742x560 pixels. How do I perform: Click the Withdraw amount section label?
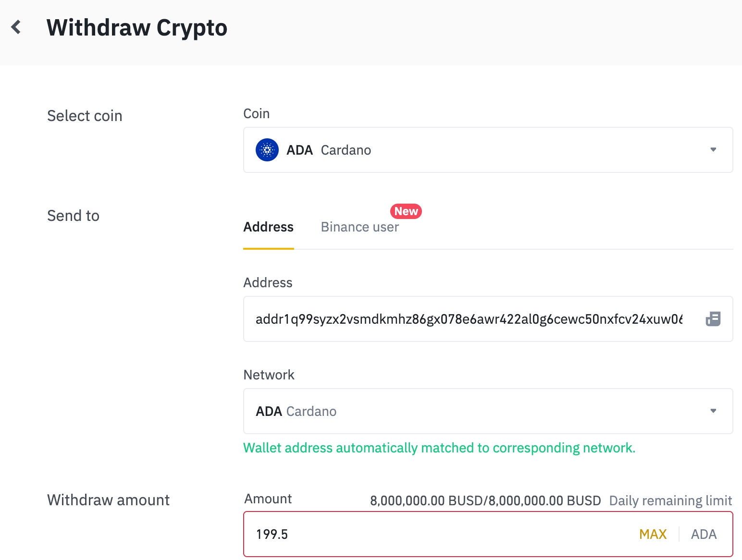[108, 500]
